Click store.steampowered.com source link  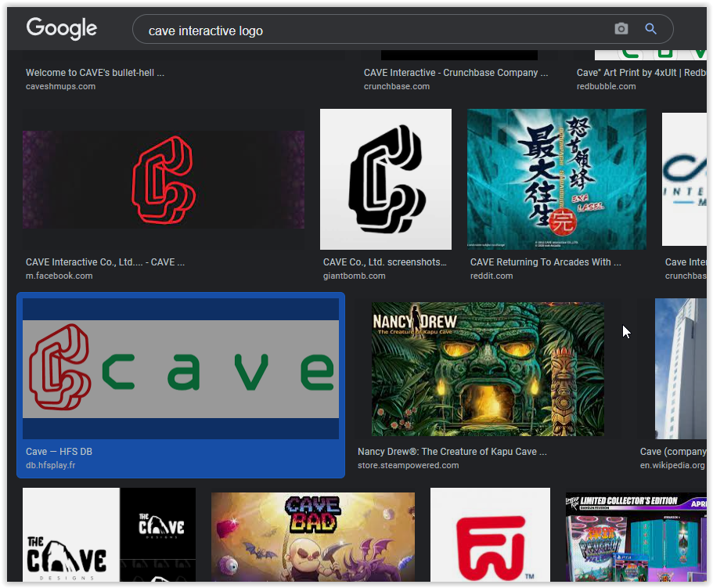coord(408,466)
